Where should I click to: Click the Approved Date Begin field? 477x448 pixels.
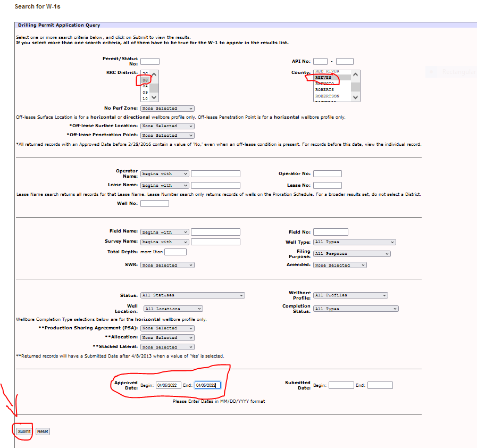pyautogui.click(x=169, y=386)
